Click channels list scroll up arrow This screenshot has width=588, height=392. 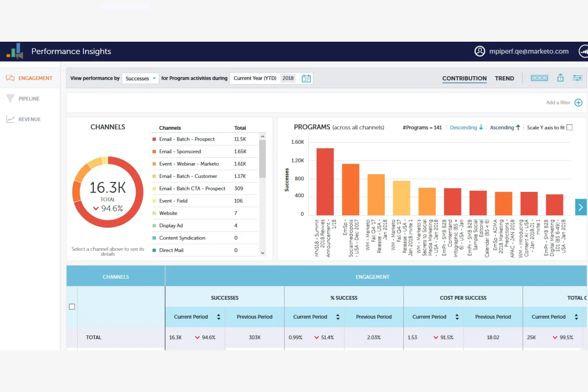click(262, 137)
